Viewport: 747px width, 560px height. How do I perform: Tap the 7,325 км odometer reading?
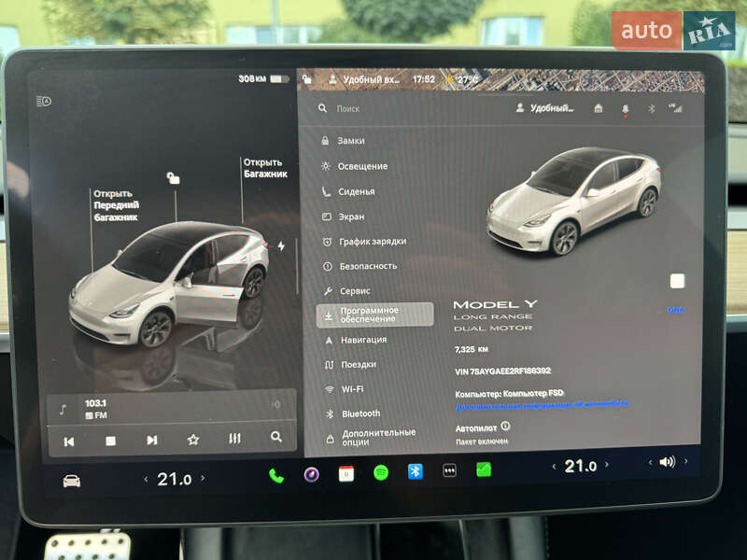(472, 349)
